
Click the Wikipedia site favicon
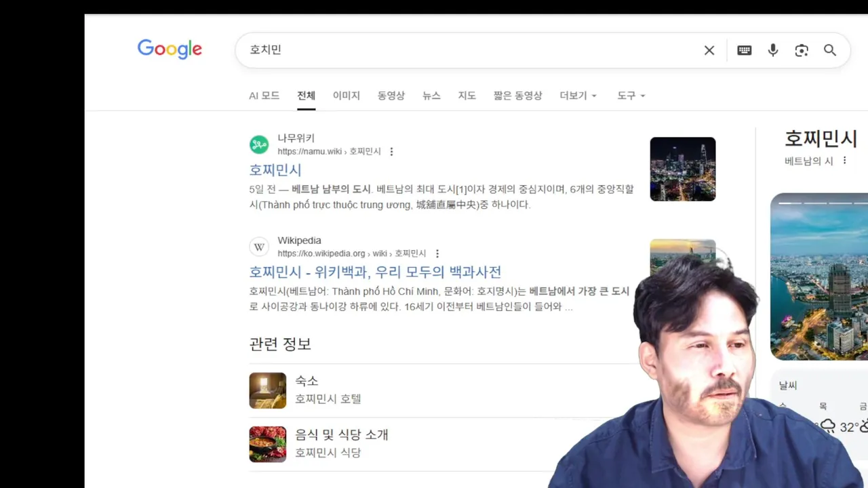(x=259, y=247)
